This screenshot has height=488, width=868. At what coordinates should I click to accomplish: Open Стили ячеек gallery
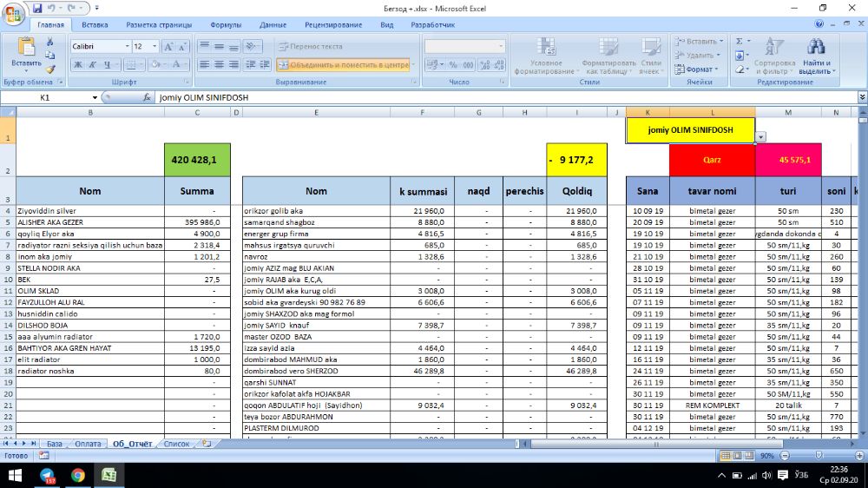[651, 56]
